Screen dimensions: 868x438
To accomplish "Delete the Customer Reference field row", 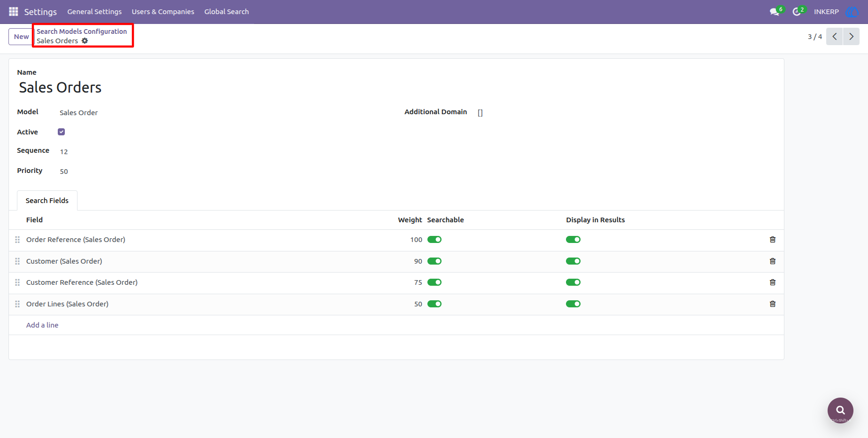I will pos(773,282).
